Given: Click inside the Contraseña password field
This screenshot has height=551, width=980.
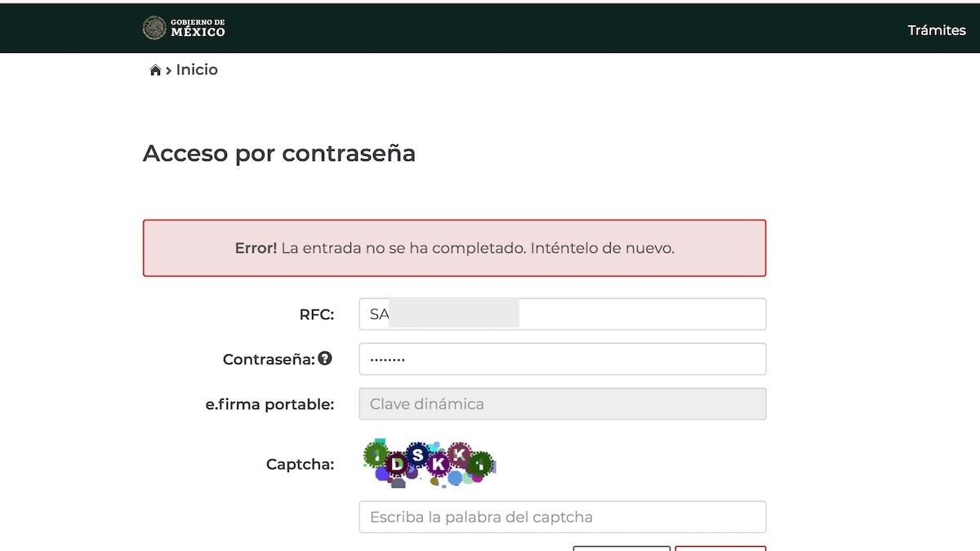Looking at the screenshot, I should point(562,359).
